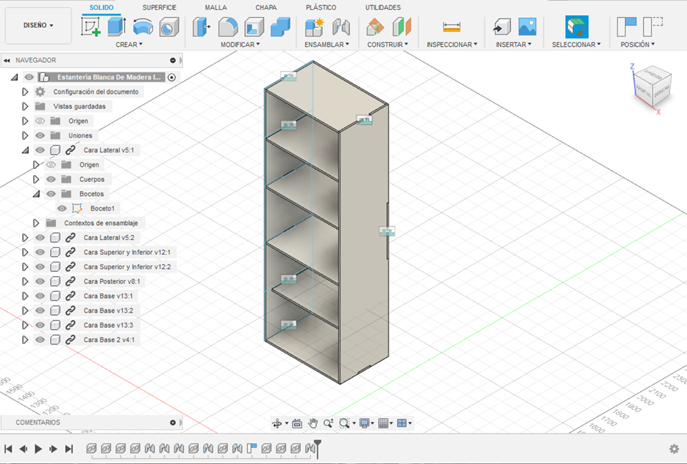Select the Extrude tool
The width and height of the screenshot is (687, 464).
117,27
